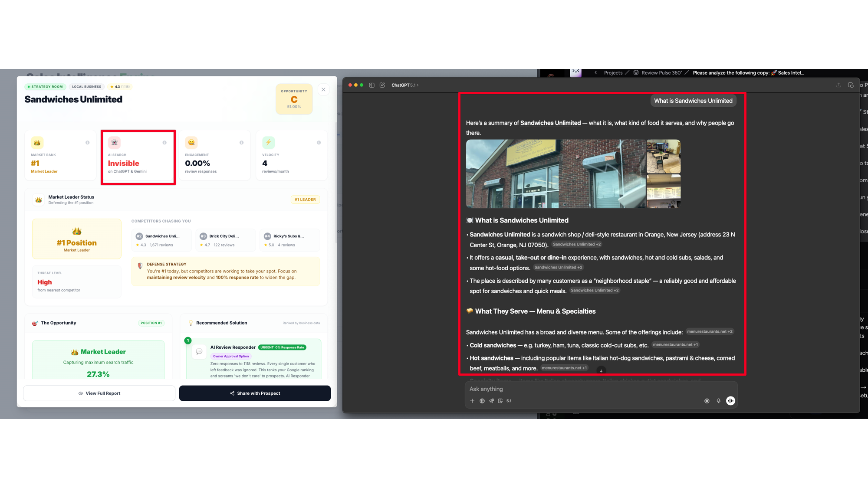Select the #2 Sandwiches Unli... competitor card
Image resolution: width=868 pixels, height=488 pixels.
(x=161, y=240)
